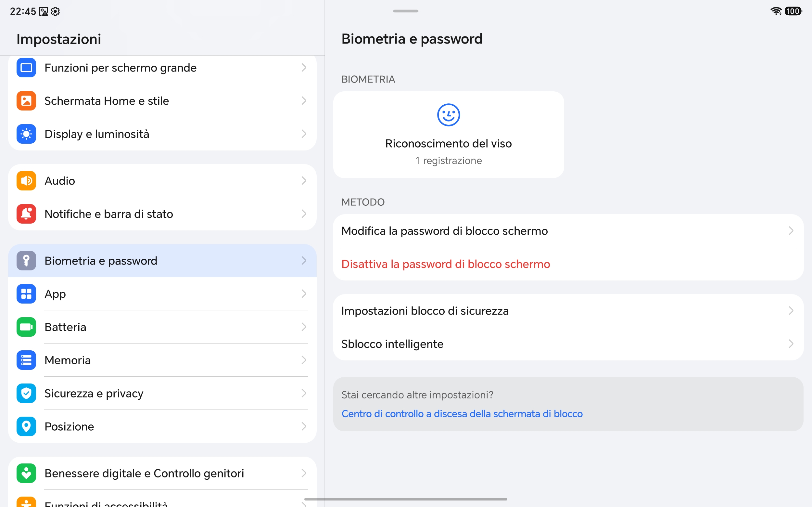Open Centro di controllo a discesa link
The height and width of the screenshot is (507, 812).
[462, 414]
